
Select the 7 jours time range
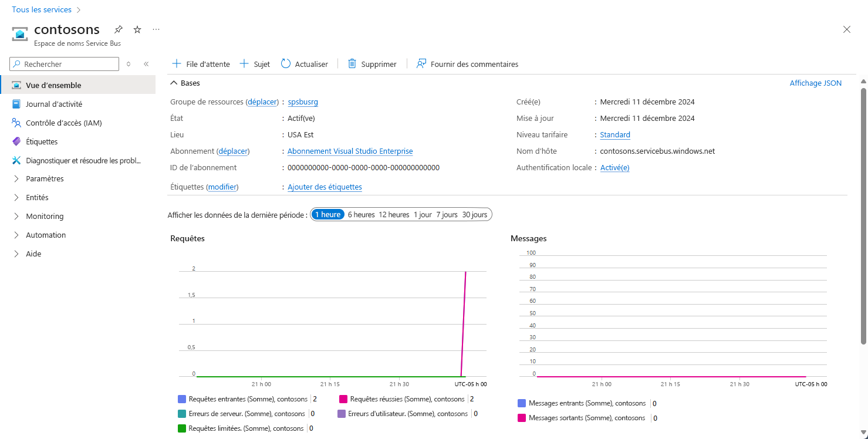(447, 214)
